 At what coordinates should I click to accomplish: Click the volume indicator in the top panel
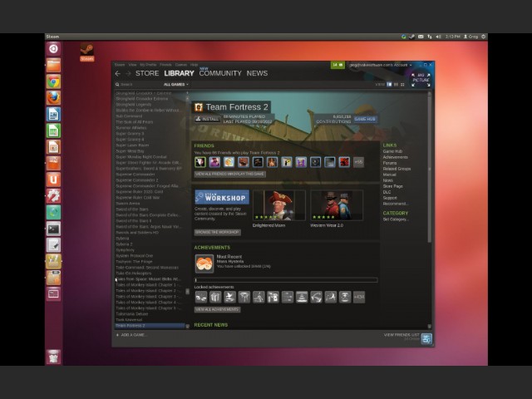click(x=438, y=37)
